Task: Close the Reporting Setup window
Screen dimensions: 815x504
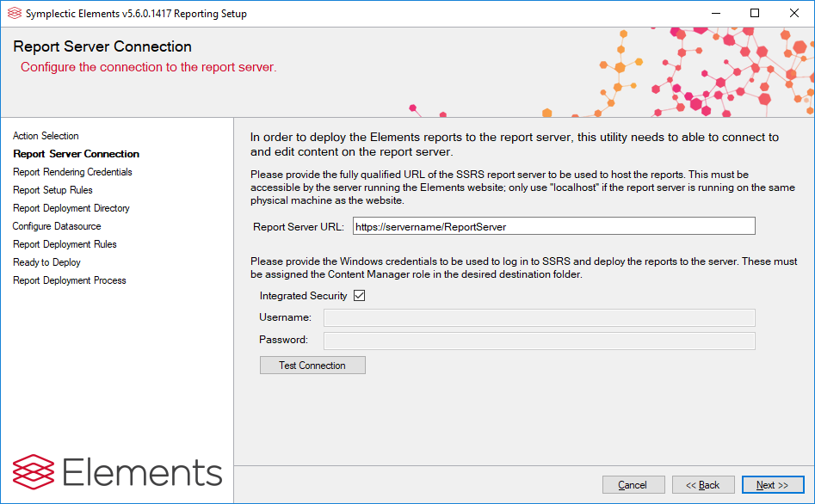Action: [794, 14]
